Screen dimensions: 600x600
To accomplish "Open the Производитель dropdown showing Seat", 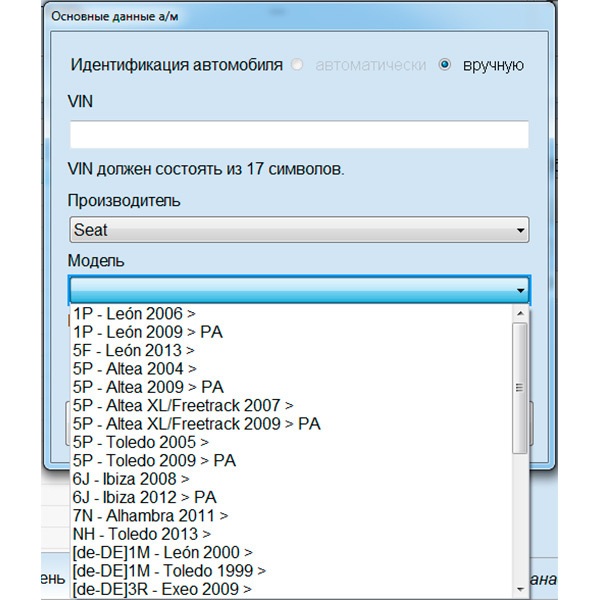I will (x=299, y=230).
